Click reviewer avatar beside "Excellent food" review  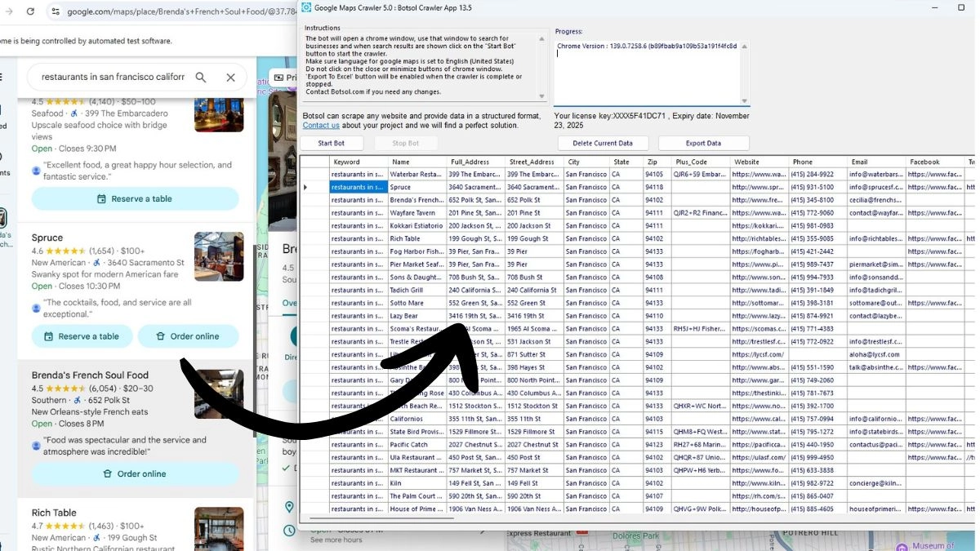(36, 171)
